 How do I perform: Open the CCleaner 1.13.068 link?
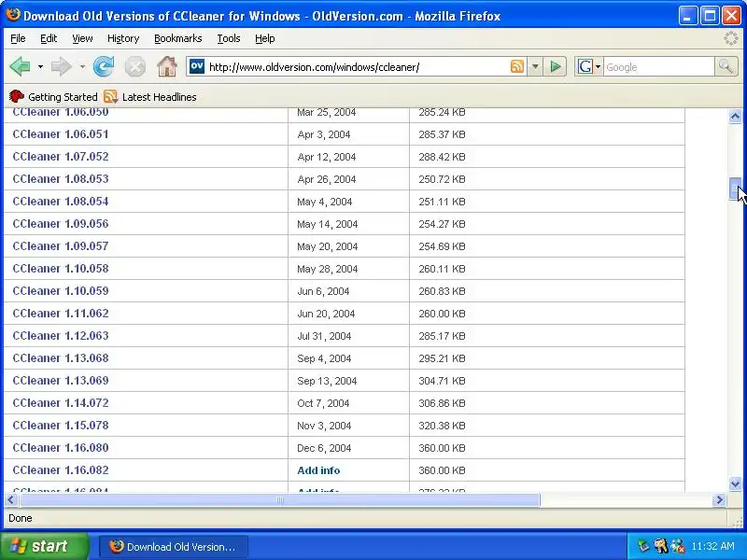(61, 358)
